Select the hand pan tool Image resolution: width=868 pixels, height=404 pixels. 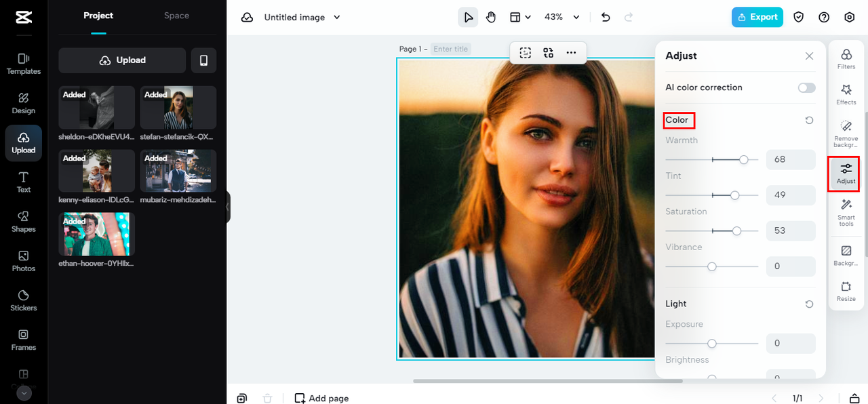click(x=491, y=17)
